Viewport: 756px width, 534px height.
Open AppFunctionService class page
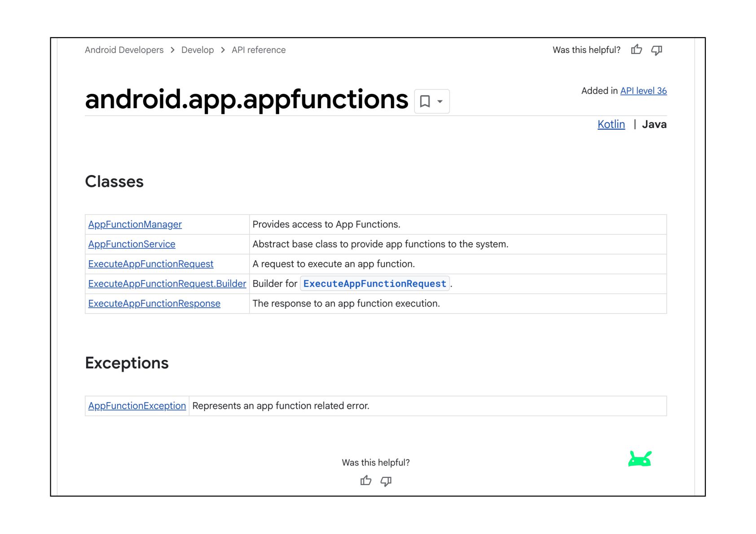point(132,244)
